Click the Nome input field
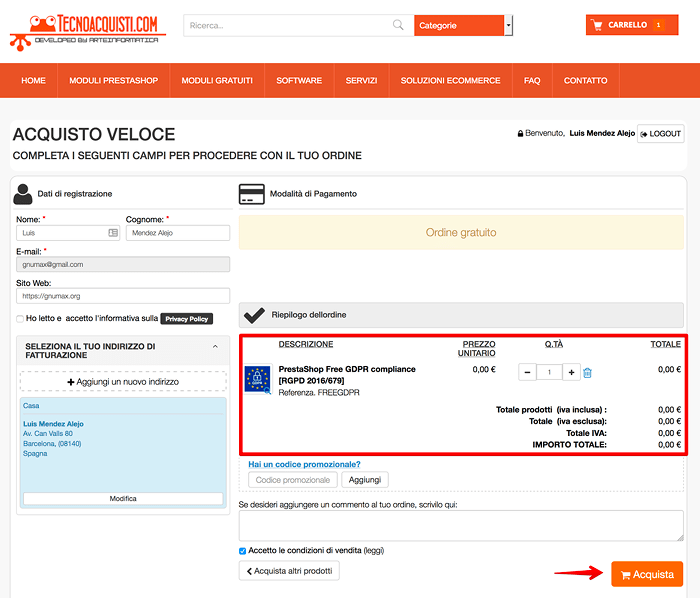 [68, 233]
